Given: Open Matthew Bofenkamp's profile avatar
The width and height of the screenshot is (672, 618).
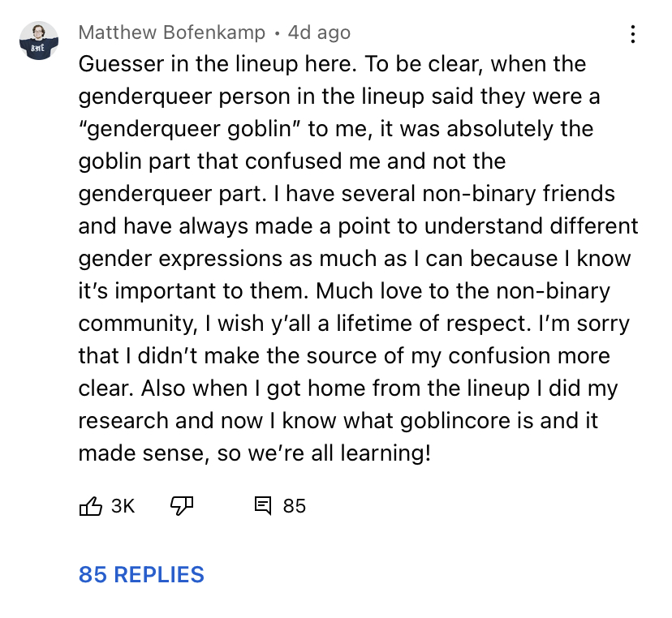Looking at the screenshot, I should [39, 41].
